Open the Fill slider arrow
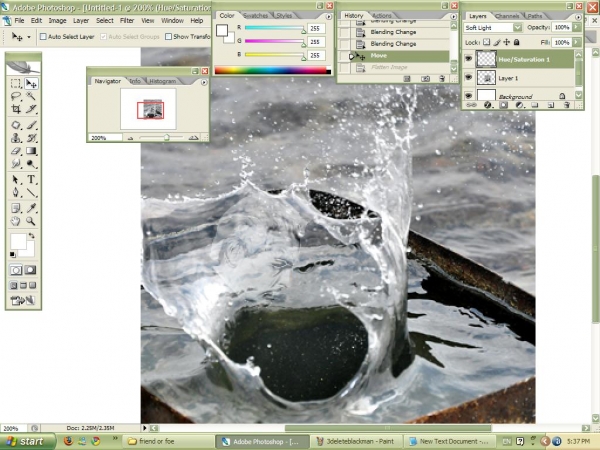The width and height of the screenshot is (600, 450). pos(576,42)
